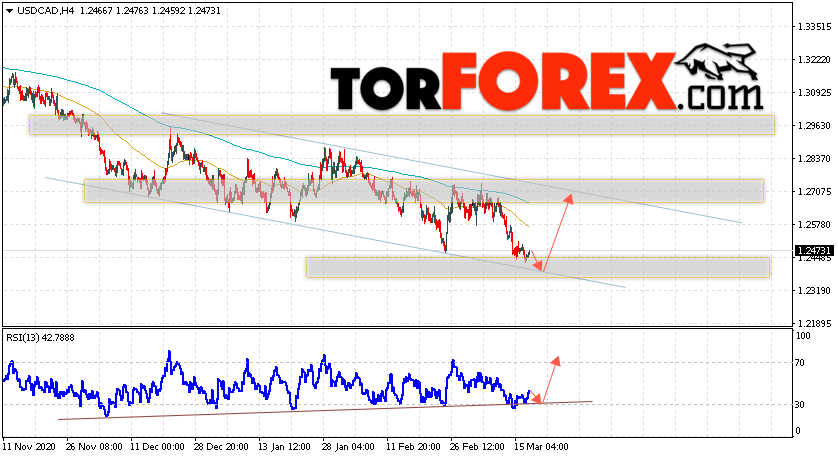
Task: Click price axis label 1.28370
Action: [814, 159]
